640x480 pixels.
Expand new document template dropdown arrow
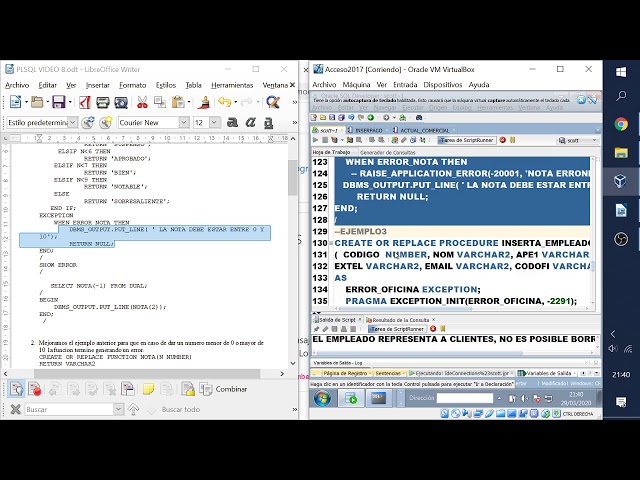pyautogui.click(x=27, y=102)
